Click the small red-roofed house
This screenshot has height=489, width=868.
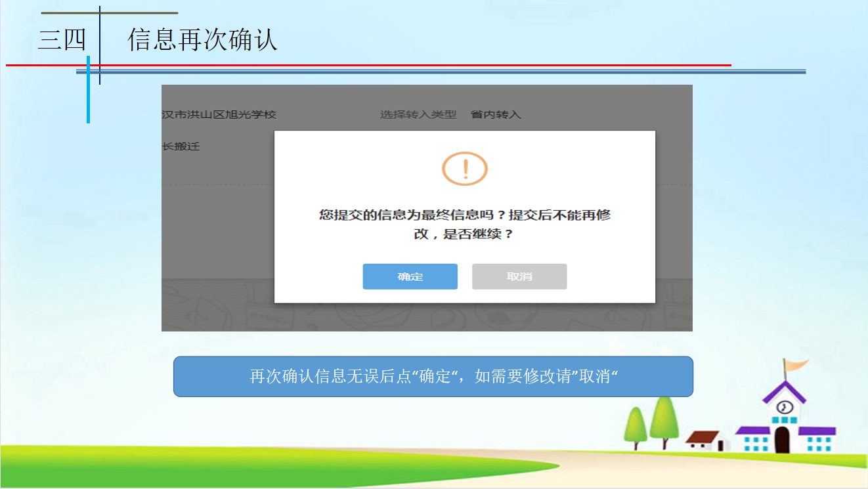click(705, 440)
